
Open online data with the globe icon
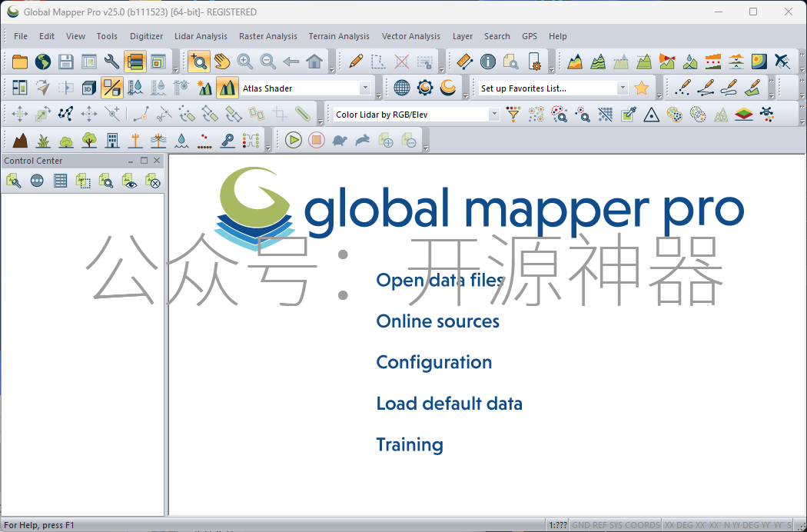click(43, 62)
